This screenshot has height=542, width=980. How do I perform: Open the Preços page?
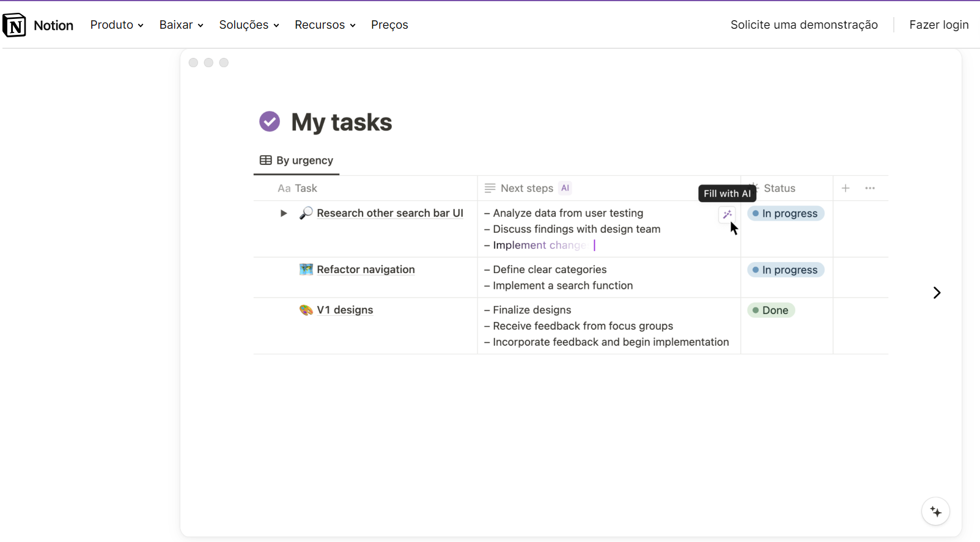389,25
